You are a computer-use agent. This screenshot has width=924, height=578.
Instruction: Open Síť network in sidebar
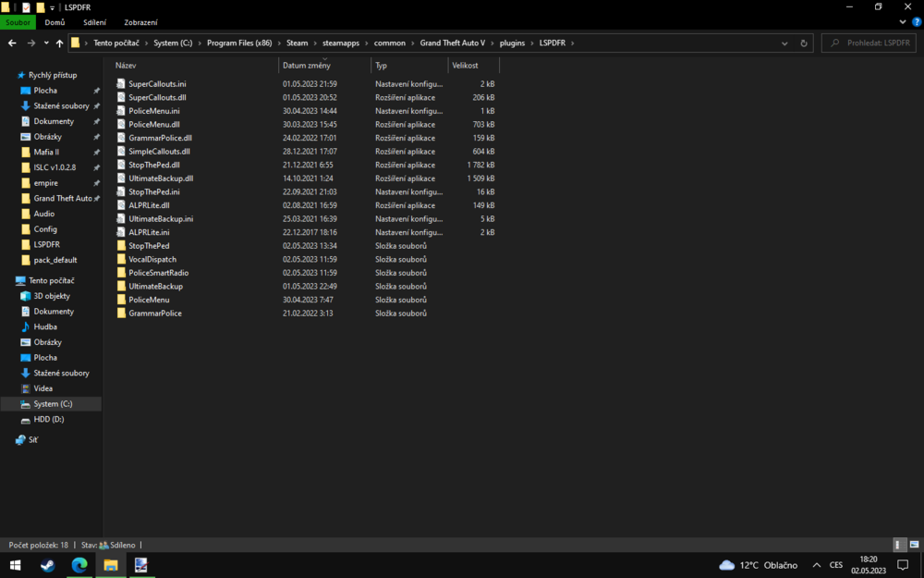(x=33, y=440)
